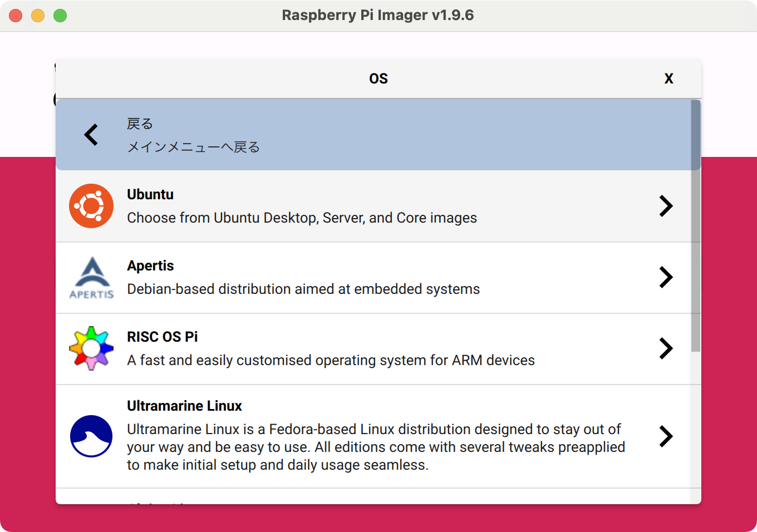Close the OS dialog with the X
The width and height of the screenshot is (757, 532).
tap(669, 78)
